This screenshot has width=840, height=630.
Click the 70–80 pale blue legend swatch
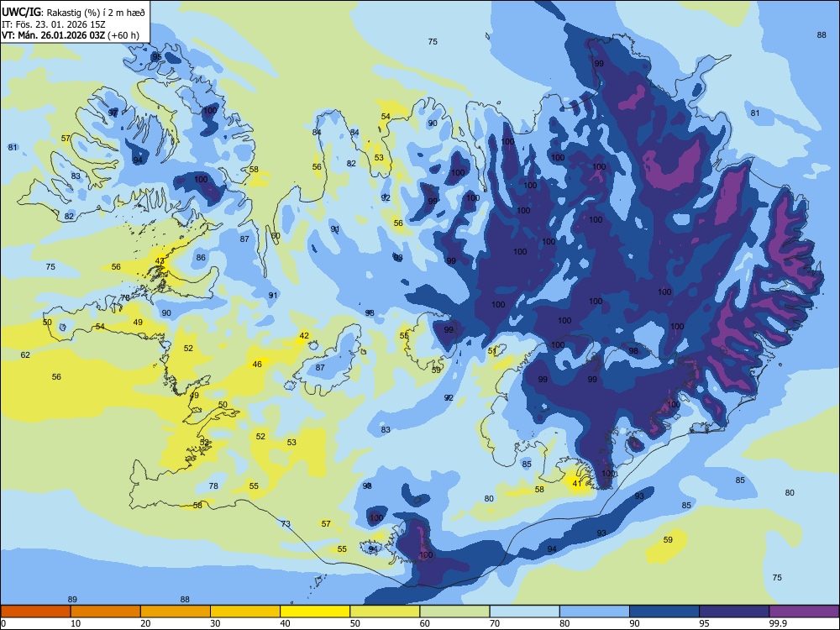524,612
